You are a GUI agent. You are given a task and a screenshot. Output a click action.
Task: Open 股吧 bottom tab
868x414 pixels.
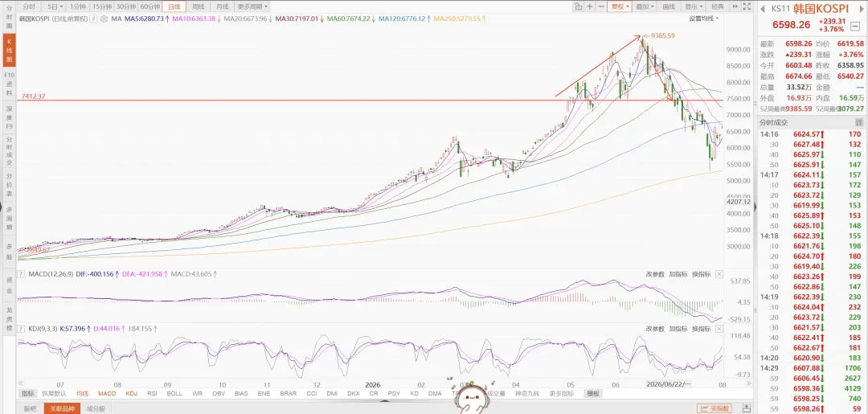coord(31,408)
